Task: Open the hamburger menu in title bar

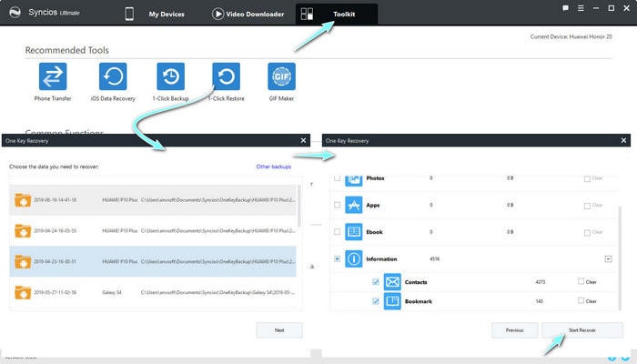Action: 581,8
